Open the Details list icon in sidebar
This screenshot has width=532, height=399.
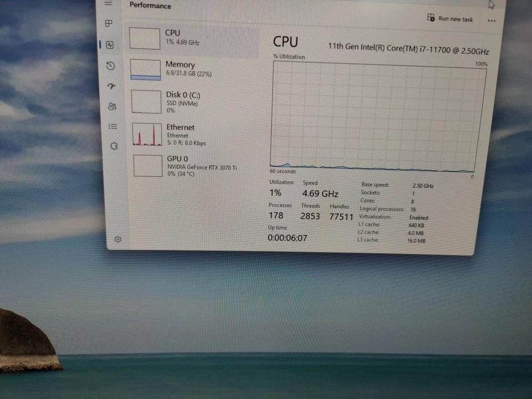click(x=113, y=126)
